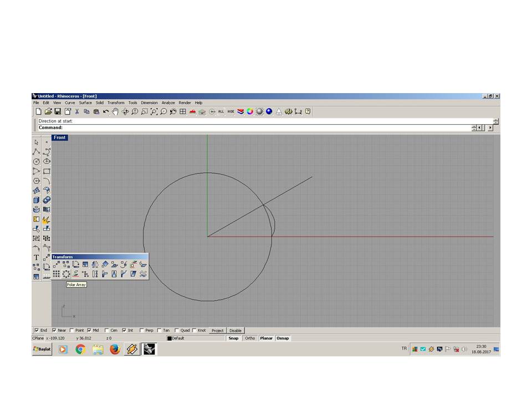Select the Polyline tool in the left toolbar
The height and width of the screenshot is (399, 532).
(x=37, y=152)
